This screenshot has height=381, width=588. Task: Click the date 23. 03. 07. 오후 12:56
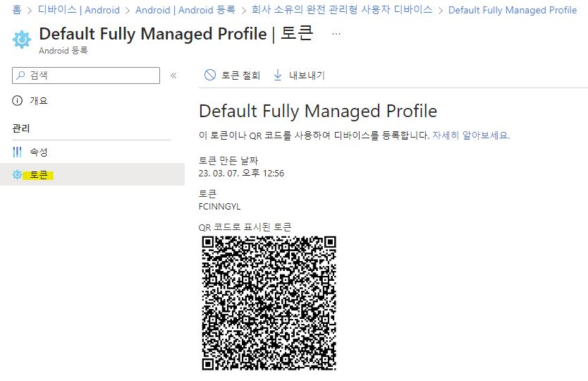pos(241,173)
